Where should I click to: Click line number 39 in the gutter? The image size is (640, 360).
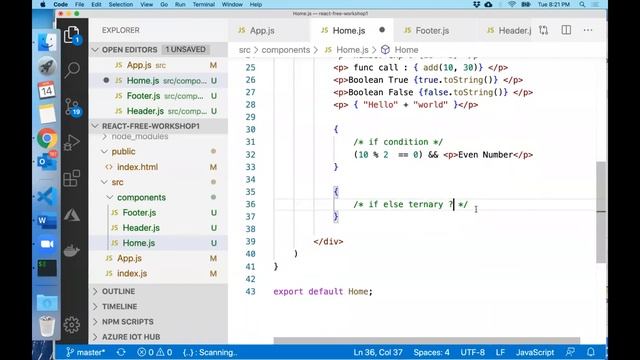(250, 242)
